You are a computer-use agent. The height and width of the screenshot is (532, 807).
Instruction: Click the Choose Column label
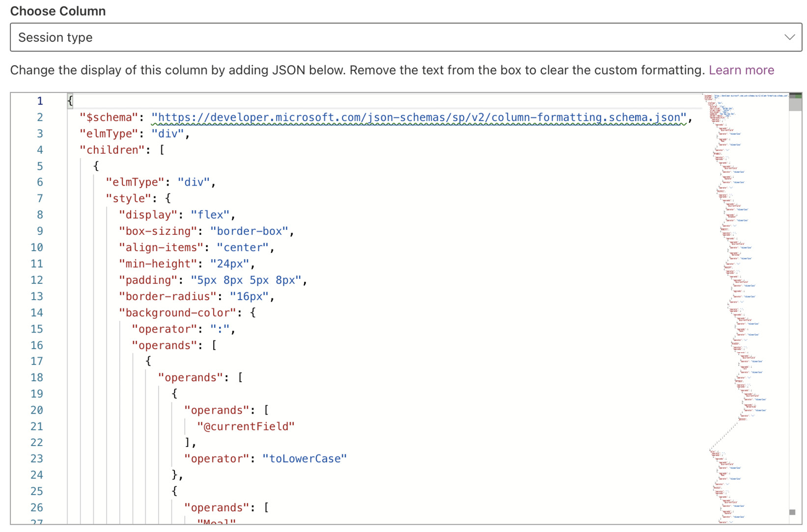point(58,11)
